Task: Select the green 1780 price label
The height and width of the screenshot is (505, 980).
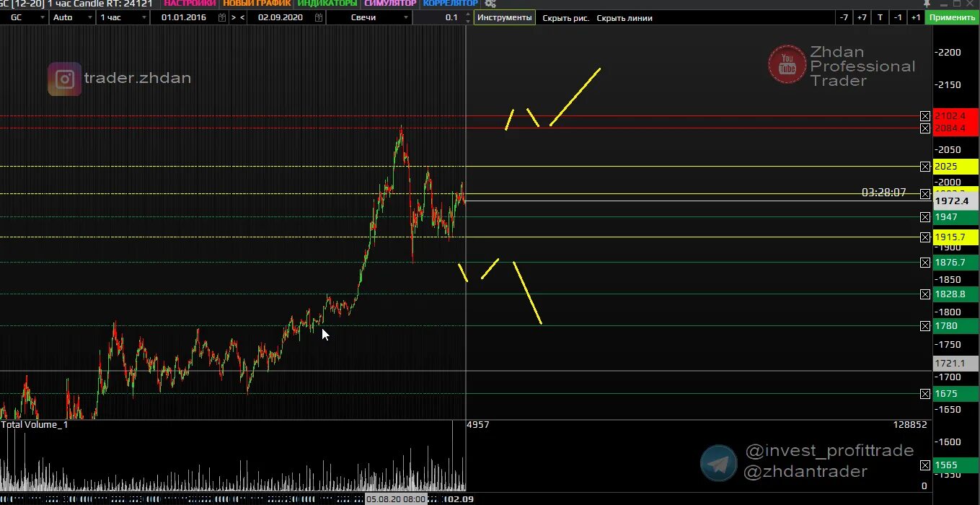Action: point(955,326)
